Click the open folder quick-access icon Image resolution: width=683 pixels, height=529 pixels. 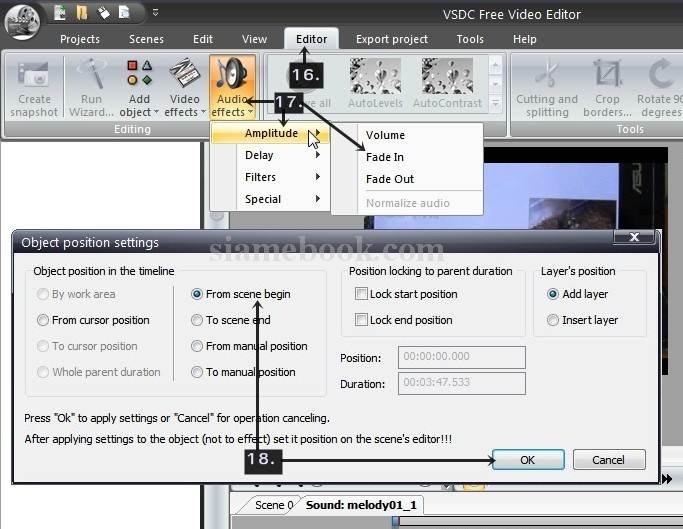81,13
